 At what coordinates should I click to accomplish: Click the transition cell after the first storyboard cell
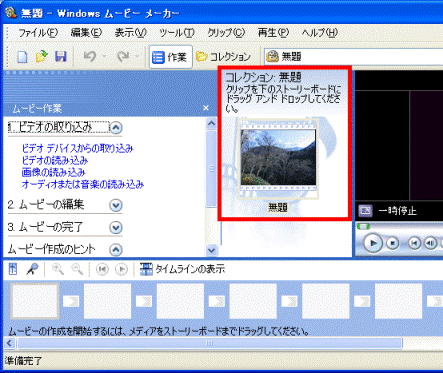[x=71, y=301]
